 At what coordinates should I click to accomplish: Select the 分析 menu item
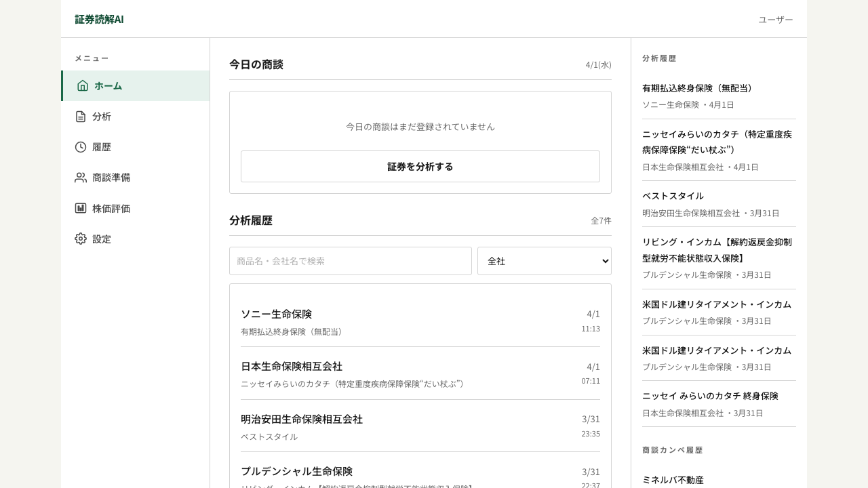tap(102, 117)
